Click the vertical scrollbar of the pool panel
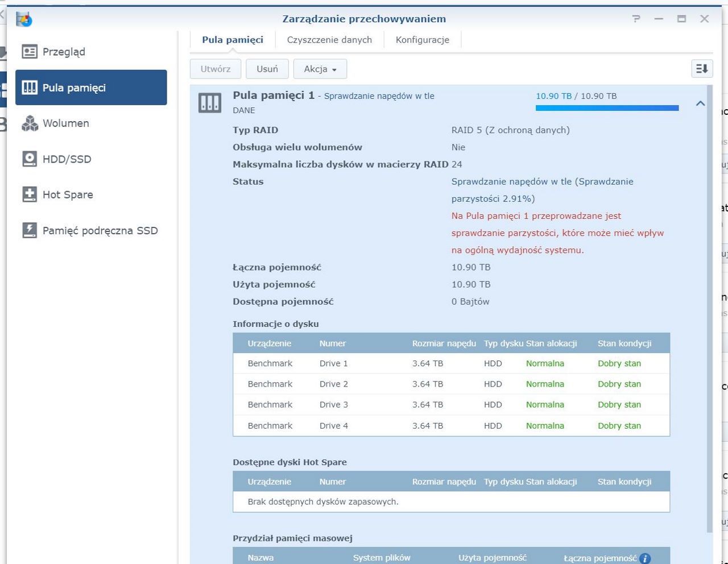The image size is (728, 564). pos(709,309)
